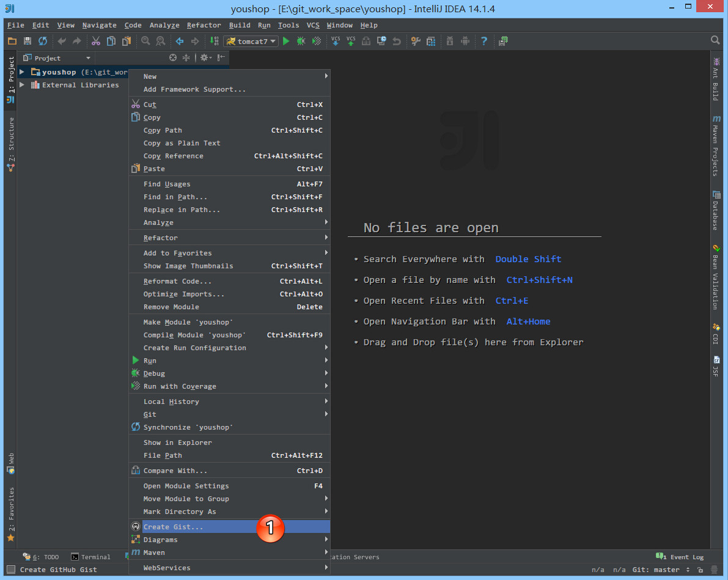Screen dimensions: 728x580
Task: Start debugging with the bug icon
Action: (x=301, y=41)
